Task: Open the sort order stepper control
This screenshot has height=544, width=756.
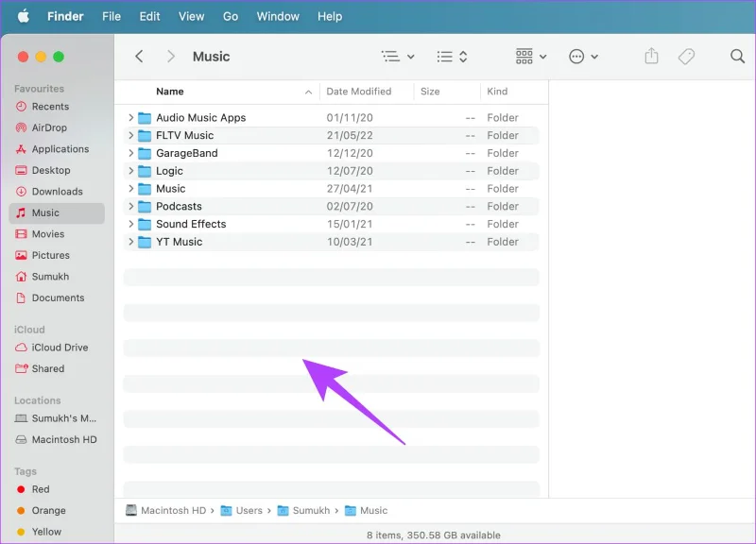Action: point(452,57)
